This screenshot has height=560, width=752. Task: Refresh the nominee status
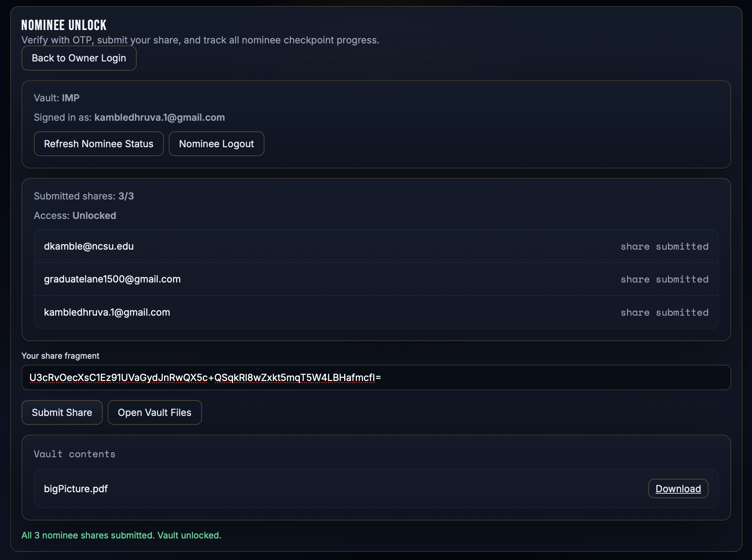pyautogui.click(x=99, y=144)
